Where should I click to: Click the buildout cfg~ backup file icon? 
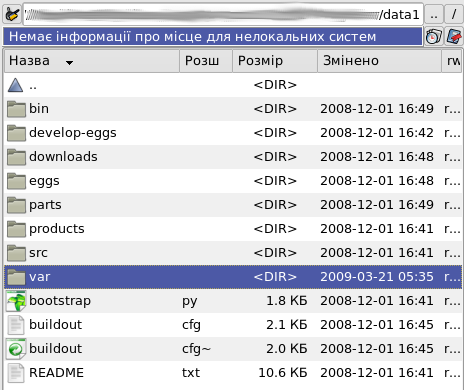coord(16,349)
